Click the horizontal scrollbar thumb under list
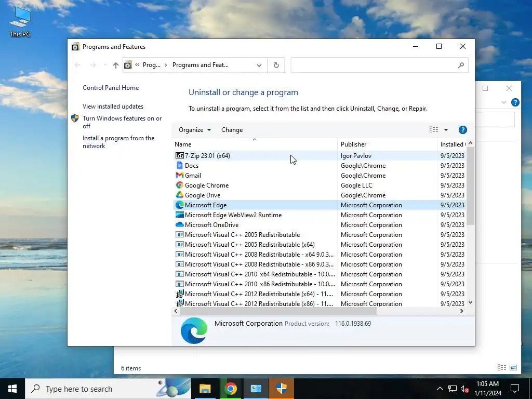Screen dimensions: 532x399 pyautogui.click(x=278, y=311)
